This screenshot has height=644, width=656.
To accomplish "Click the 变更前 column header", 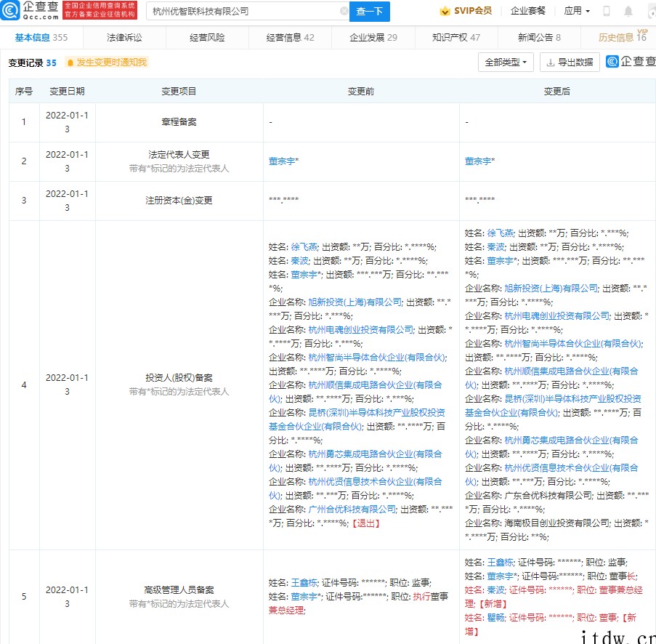I will [360, 92].
